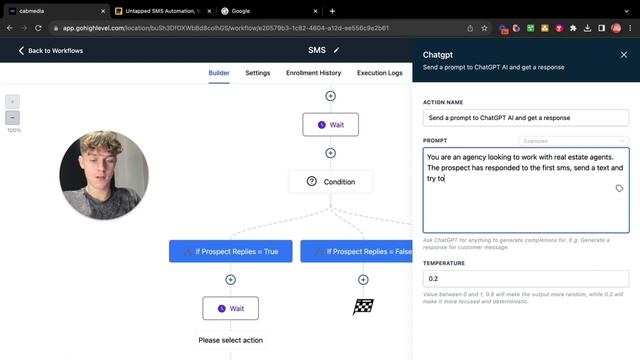Close the cabmedia browser tab
The width and height of the screenshot is (640, 360).
[x=103, y=11]
